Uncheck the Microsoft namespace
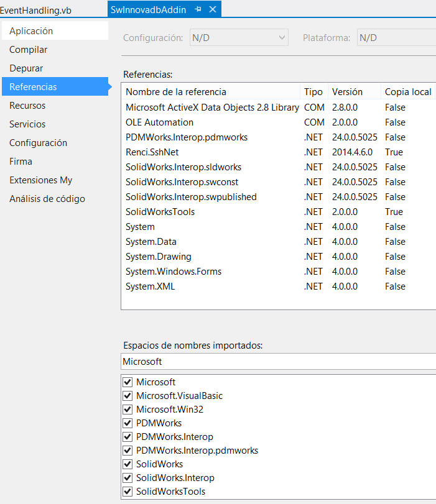This screenshot has width=436, height=504. [128, 382]
